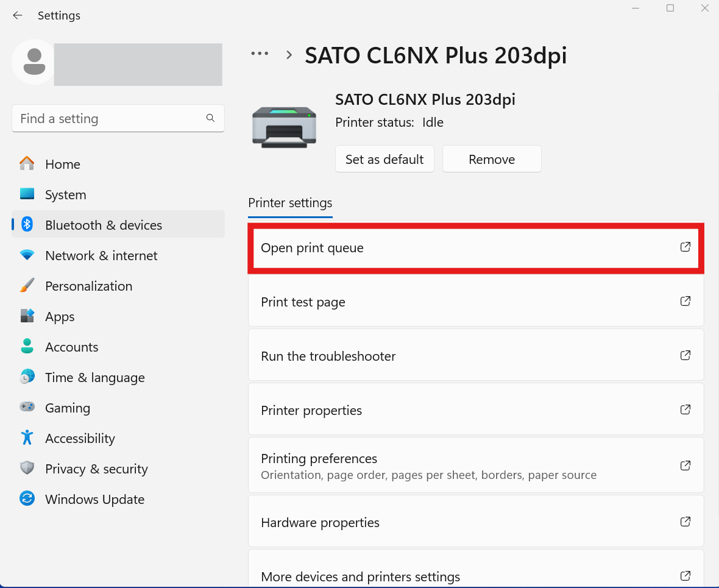Click the Accessibility icon in the sidebar

(27, 437)
